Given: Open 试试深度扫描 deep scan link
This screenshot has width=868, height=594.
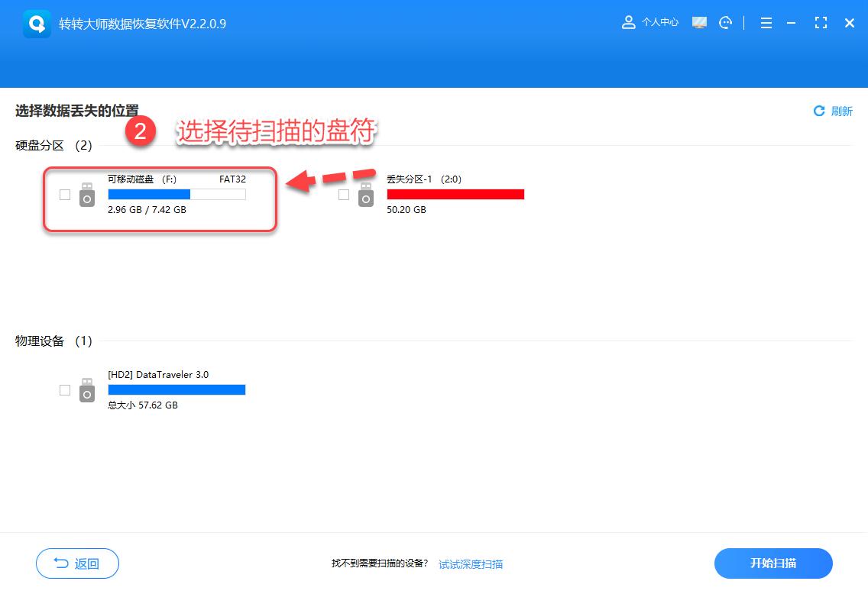Looking at the screenshot, I should 471,563.
